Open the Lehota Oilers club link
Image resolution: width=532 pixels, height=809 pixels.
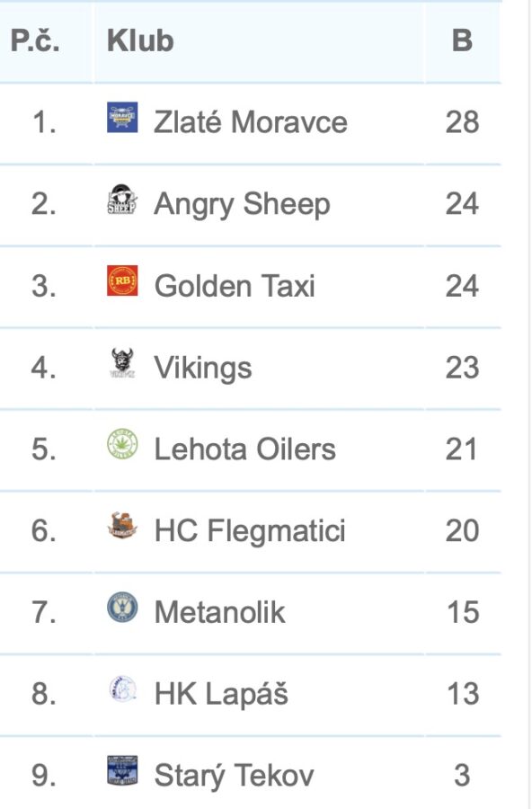click(245, 449)
